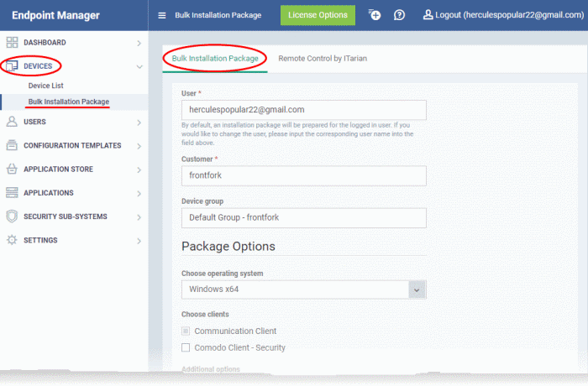The image size is (588, 386).
Task: Open Device List in the sidebar
Action: 46,86
